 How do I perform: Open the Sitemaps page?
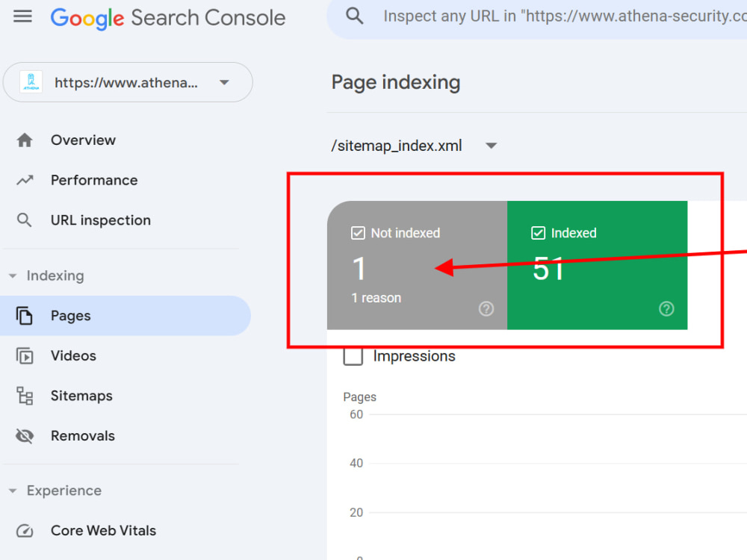pos(81,396)
